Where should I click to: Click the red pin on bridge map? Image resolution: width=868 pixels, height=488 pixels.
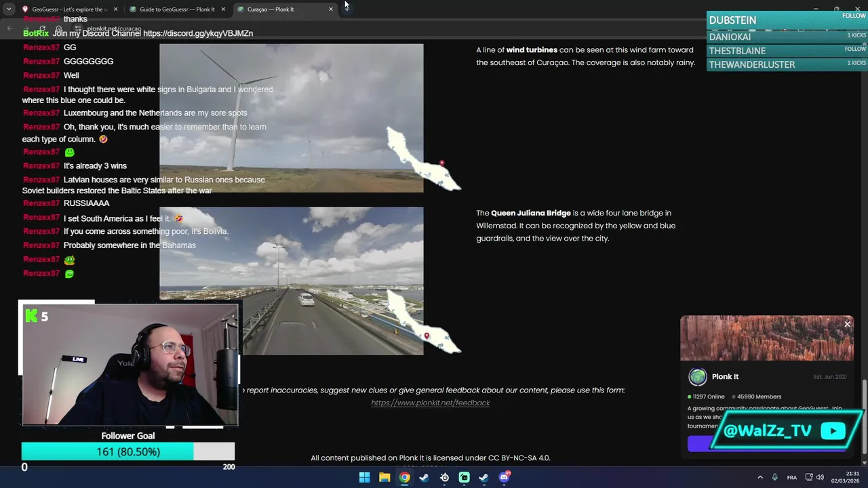coord(427,336)
